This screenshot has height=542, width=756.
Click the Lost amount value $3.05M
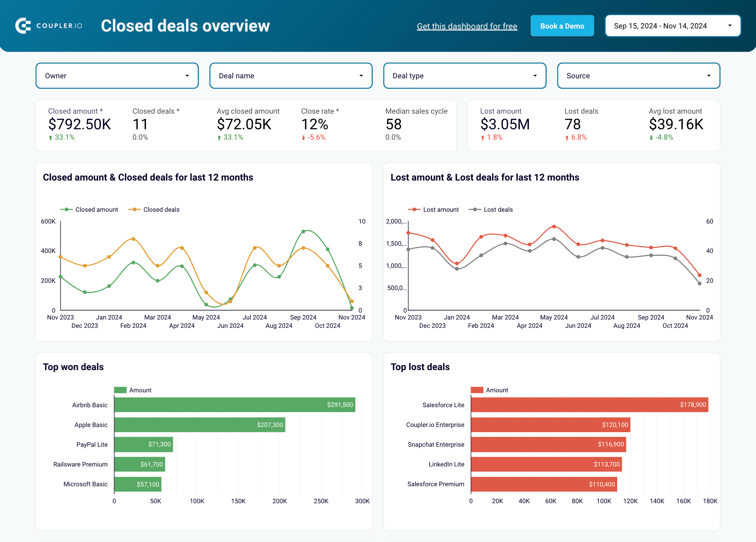click(505, 124)
